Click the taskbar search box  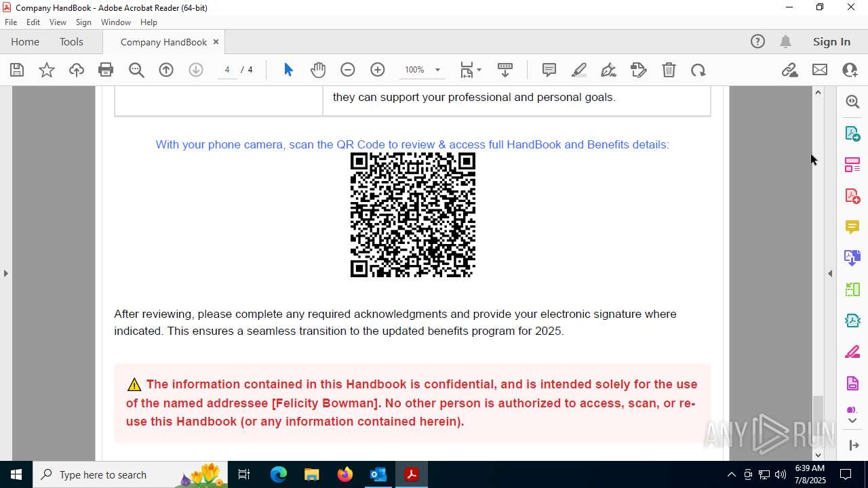[130, 474]
